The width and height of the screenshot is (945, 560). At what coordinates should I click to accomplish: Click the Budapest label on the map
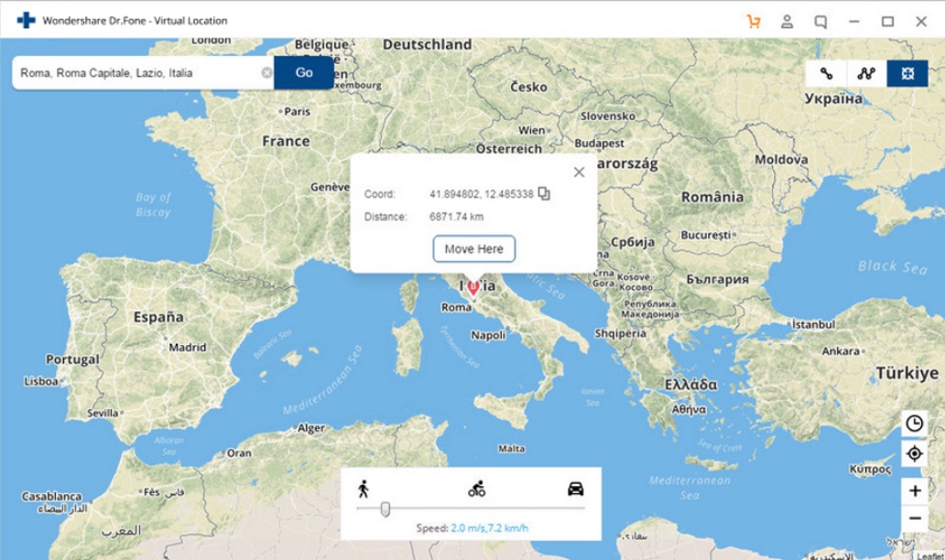click(x=599, y=144)
